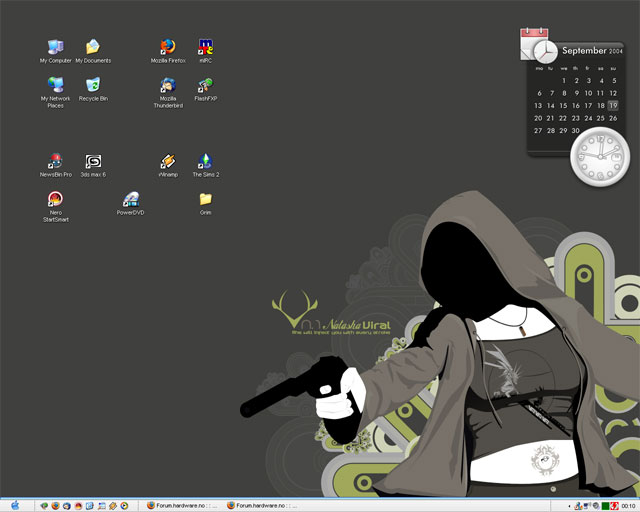The image size is (640, 512).
Task: Select the Grim folder on the desktop
Action: [206, 203]
